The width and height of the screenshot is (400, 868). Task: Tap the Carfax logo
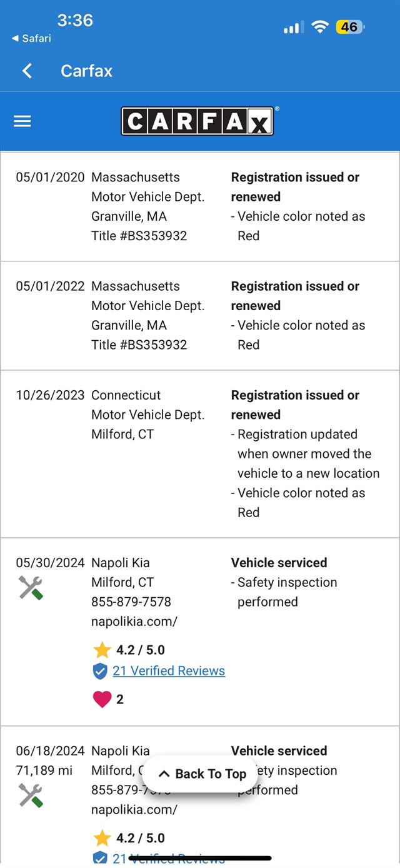coord(197,121)
